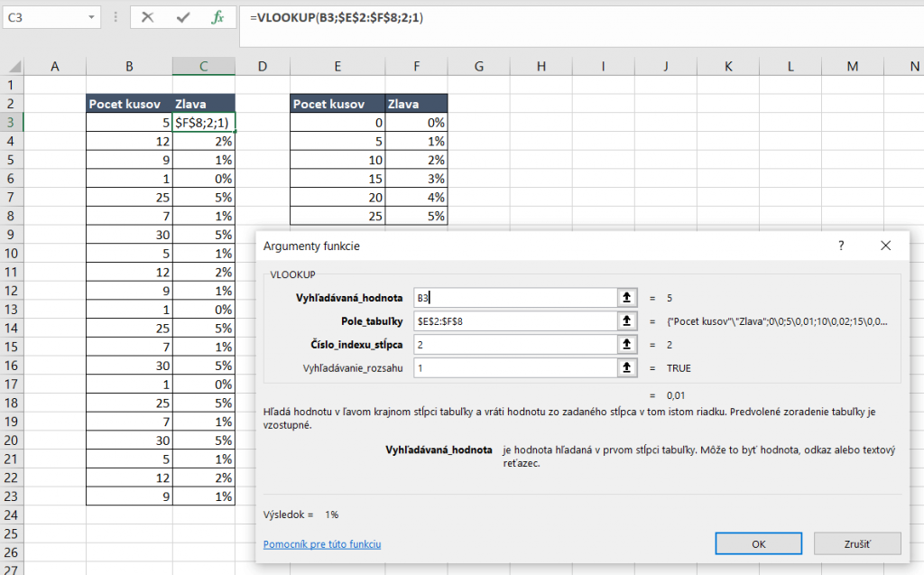Click the Vyhľadávanie_rozsahu input field
This screenshot has height=575, width=924.
(x=515, y=368)
